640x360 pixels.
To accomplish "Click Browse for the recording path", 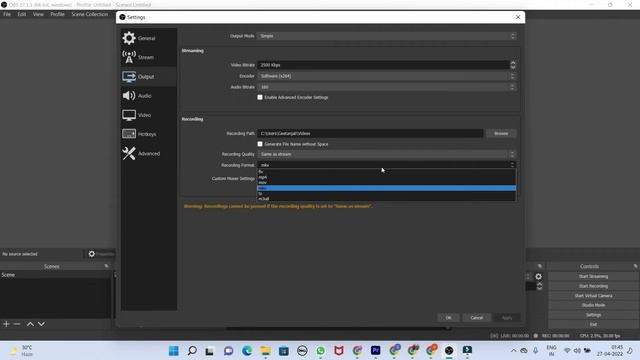I will point(501,133).
